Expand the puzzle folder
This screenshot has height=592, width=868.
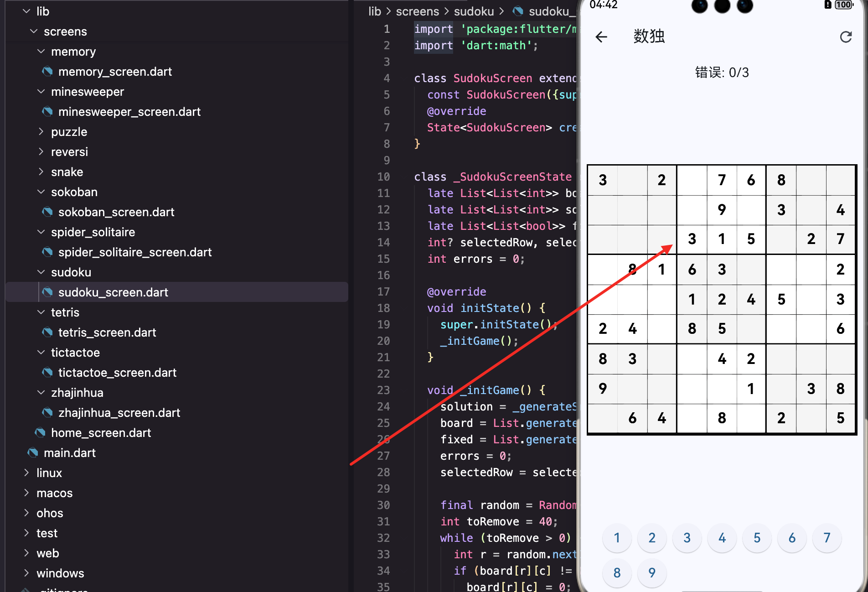click(x=41, y=132)
